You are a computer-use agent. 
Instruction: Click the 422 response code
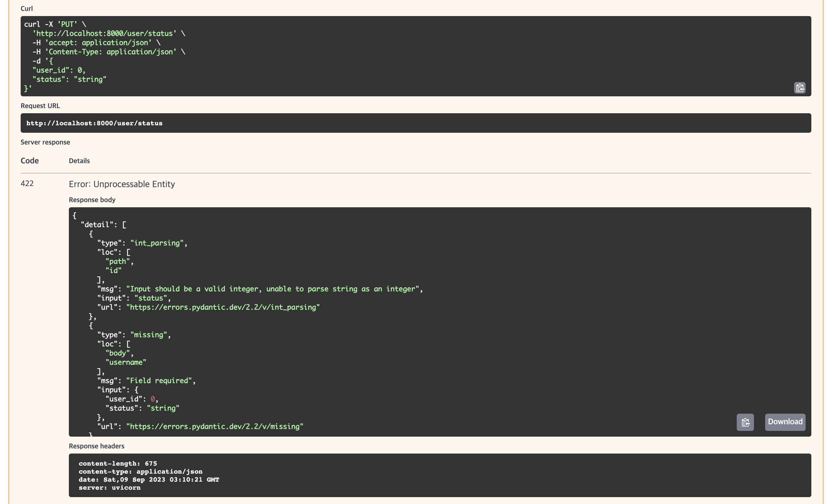click(27, 183)
